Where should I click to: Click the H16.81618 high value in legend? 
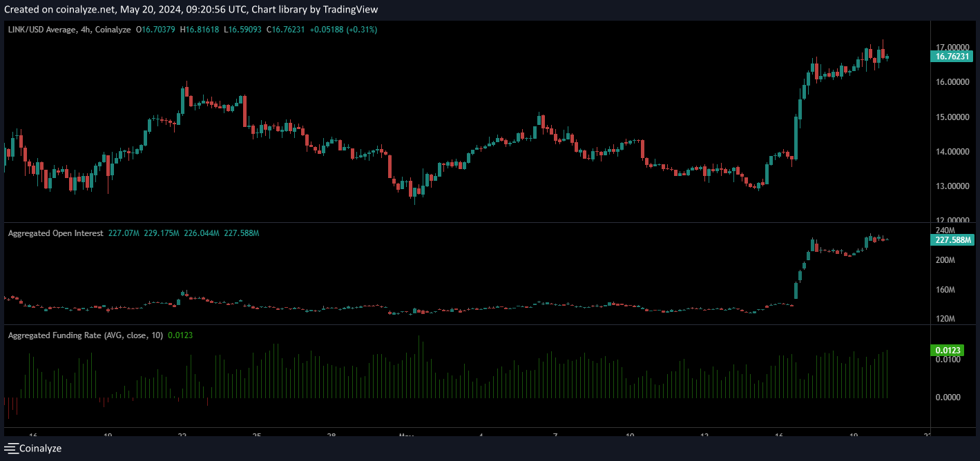click(199, 30)
